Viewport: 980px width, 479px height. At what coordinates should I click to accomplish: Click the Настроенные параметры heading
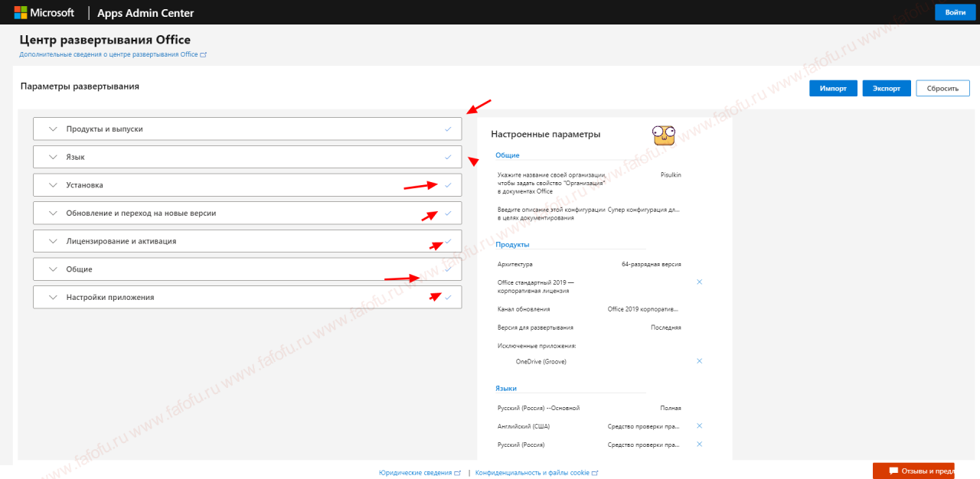(545, 135)
